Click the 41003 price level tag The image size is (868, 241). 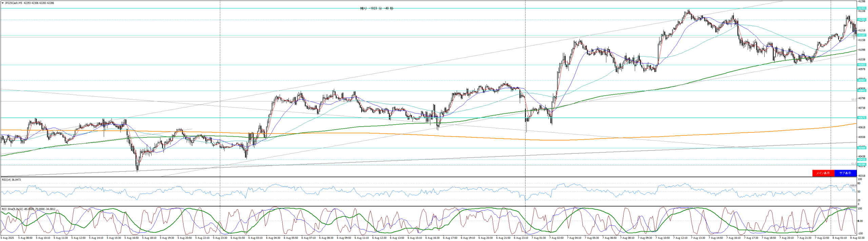click(x=862, y=64)
